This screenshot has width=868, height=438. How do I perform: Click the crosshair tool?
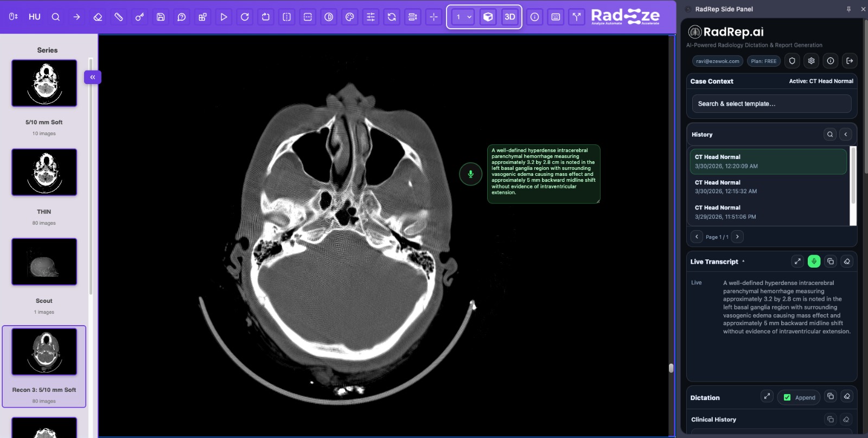(433, 17)
